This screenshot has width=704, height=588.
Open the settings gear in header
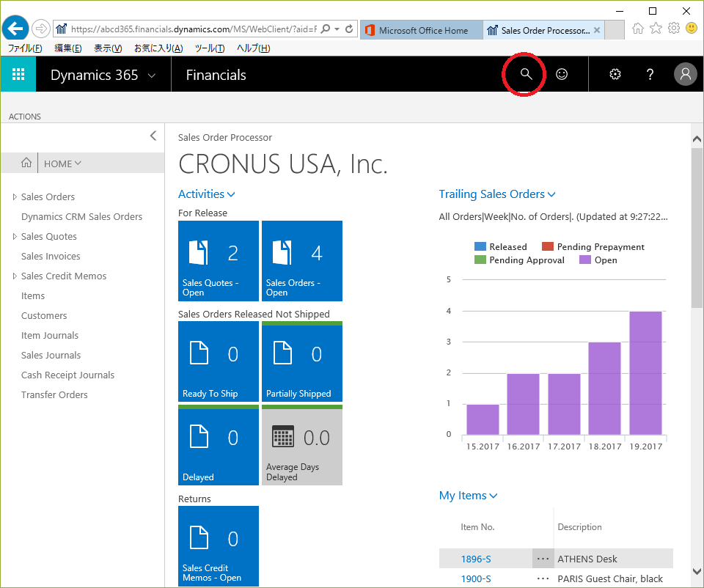(x=615, y=74)
